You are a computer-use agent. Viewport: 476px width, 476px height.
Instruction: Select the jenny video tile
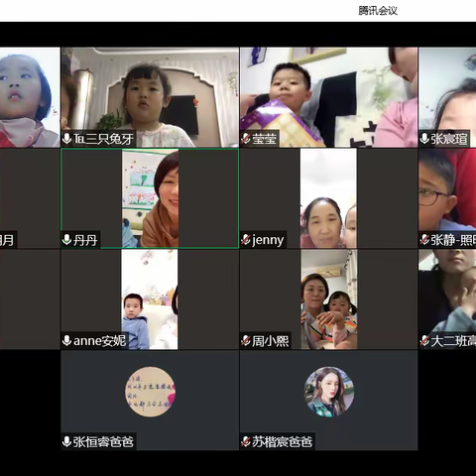(x=328, y=198)
